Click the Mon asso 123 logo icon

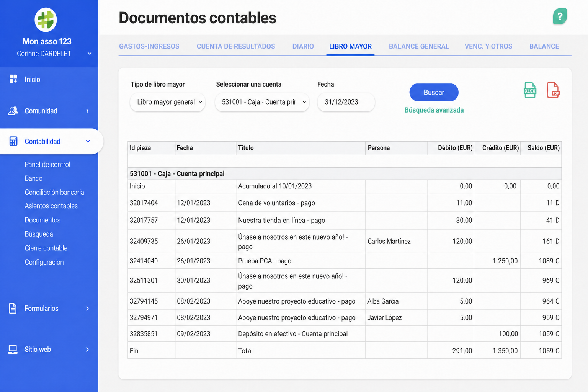[46, 20]
